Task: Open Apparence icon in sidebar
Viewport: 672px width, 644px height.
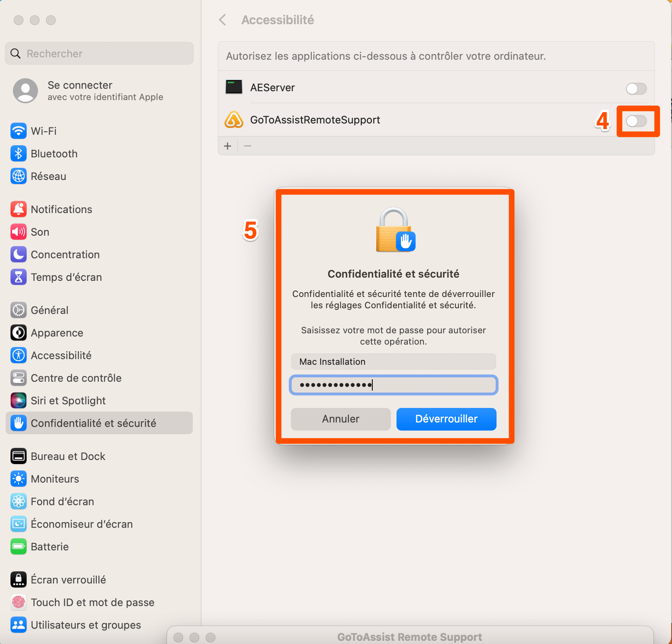Action: pos(19,332)
